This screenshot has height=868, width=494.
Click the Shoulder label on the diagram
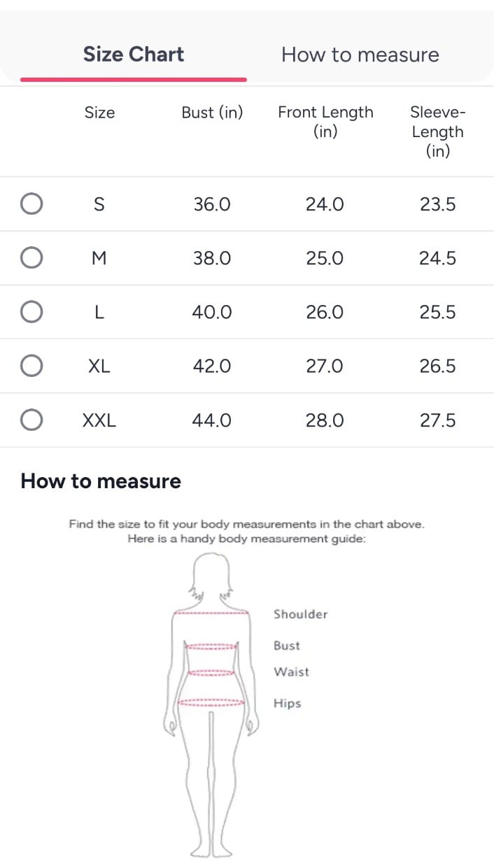(x=300, y=614)
